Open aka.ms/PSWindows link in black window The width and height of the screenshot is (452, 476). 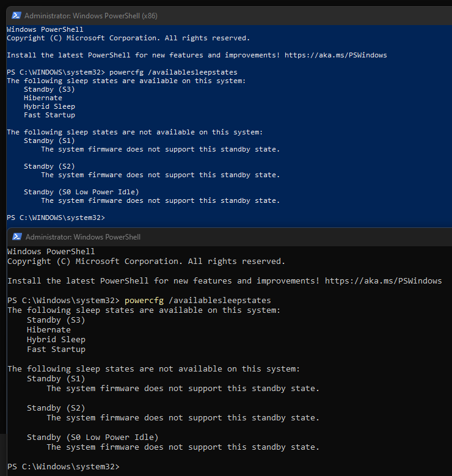click(384, 281)
